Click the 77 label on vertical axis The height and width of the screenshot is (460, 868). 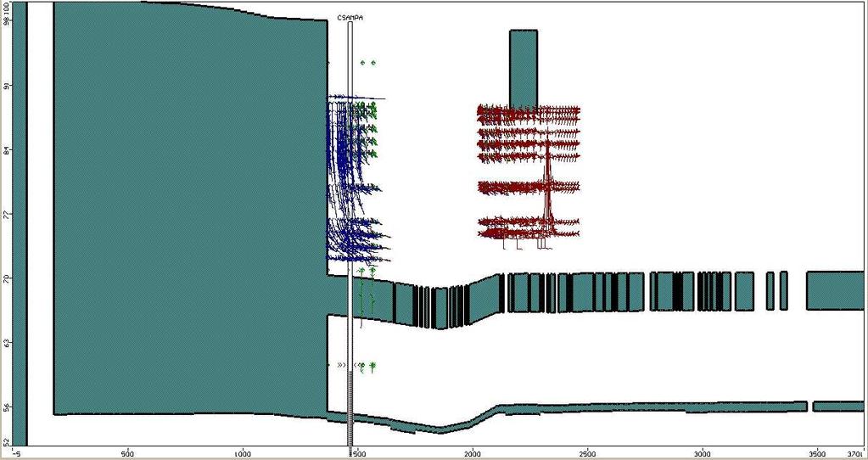tap(6, 214)
